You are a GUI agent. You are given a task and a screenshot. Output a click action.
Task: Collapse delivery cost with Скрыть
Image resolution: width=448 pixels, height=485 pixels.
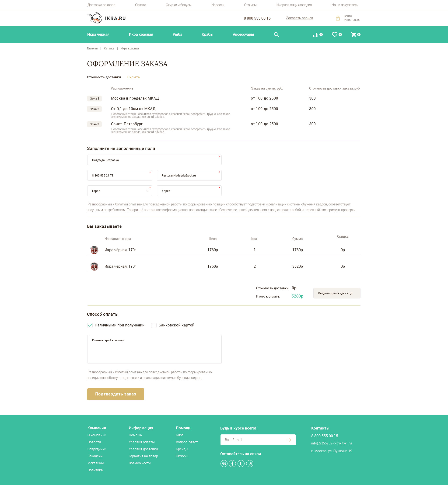133,77
